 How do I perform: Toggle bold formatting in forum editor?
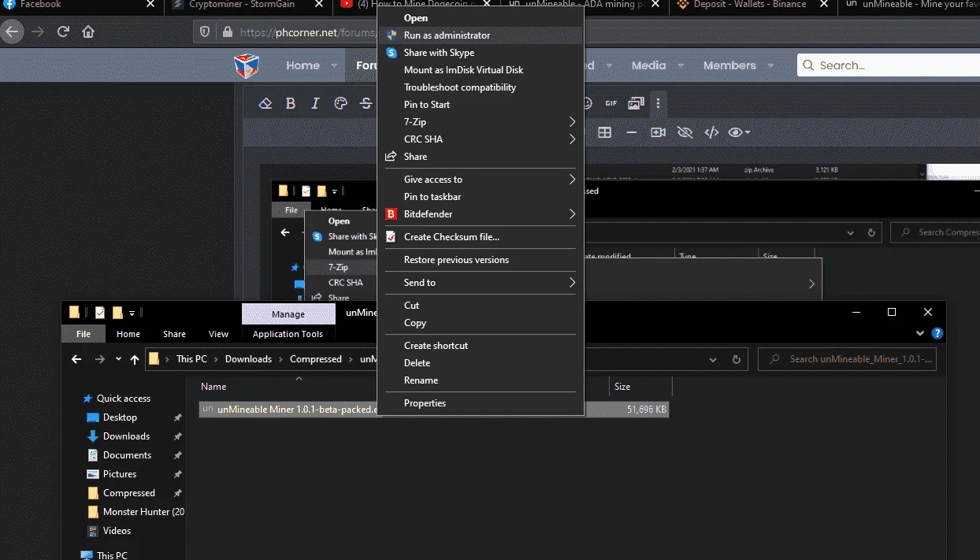(291, 103)
